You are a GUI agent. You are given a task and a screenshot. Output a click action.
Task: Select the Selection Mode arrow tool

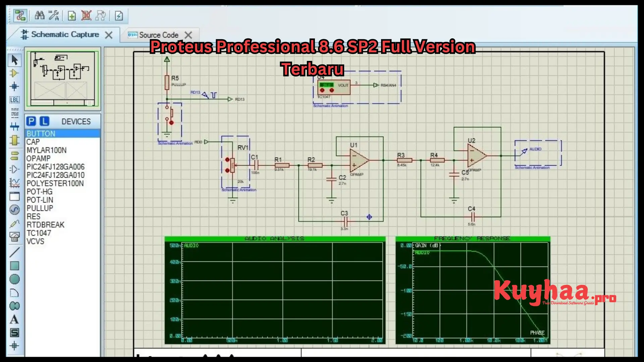click(14, 60)
